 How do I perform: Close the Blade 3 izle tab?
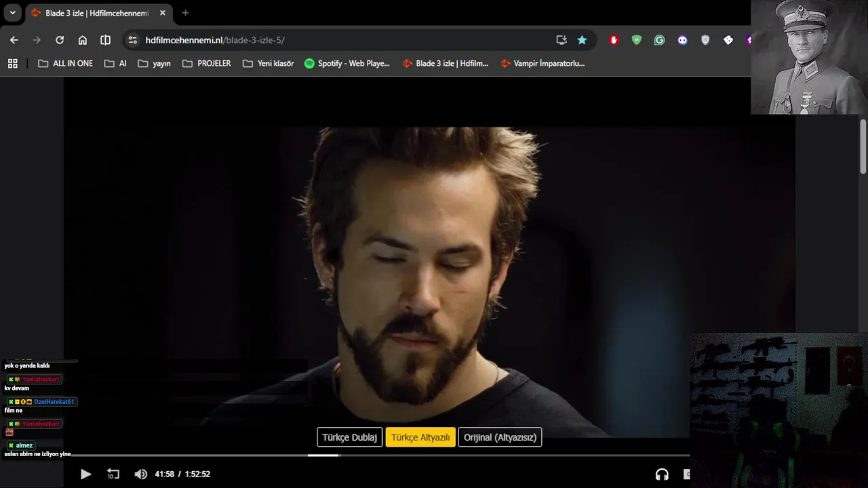163,13
